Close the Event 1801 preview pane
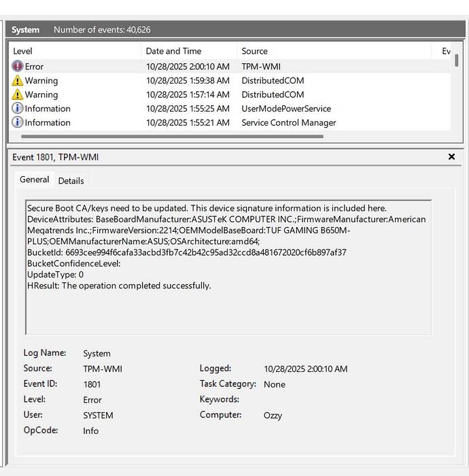Screen dimensions: 469x476 click(451, 157)
